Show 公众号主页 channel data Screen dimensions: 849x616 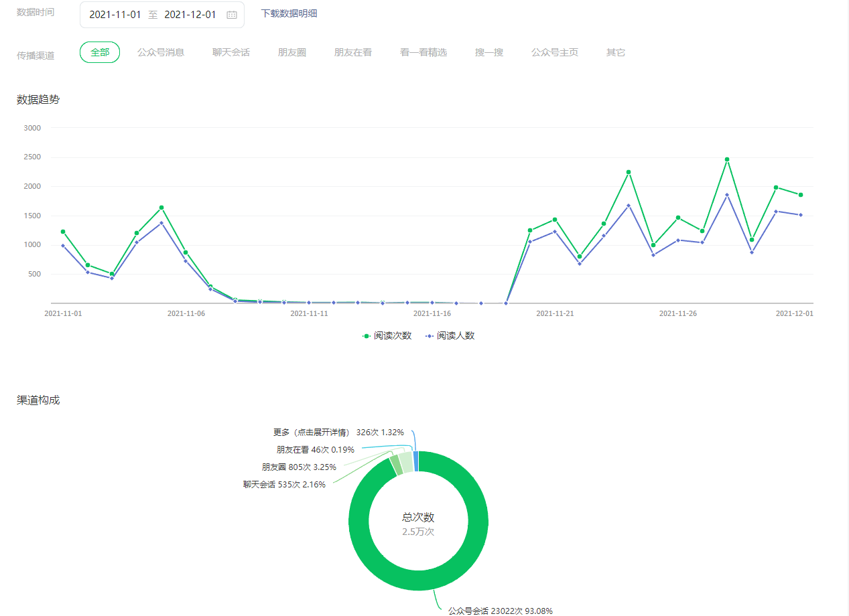coord(555,52)
